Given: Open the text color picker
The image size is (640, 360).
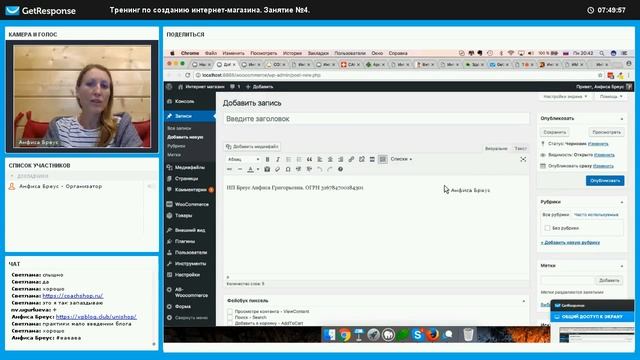Looking at the screenshot, I should [250, 169].
